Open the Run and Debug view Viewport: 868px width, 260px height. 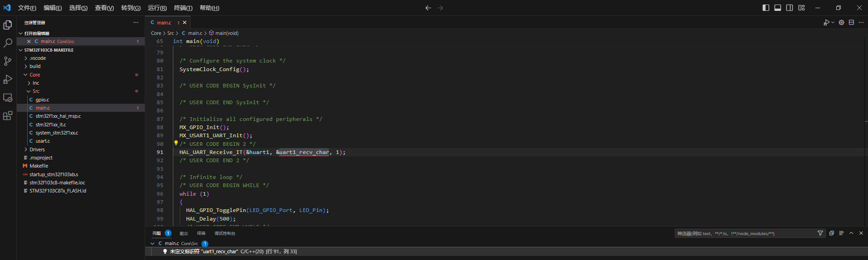point(8,80)
